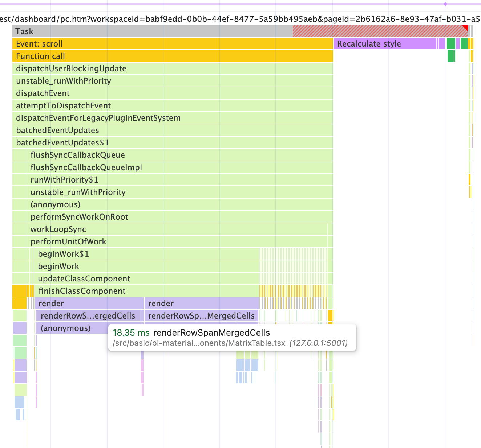Select the Task bar in flame chart
The height and width of the screenshot is (448, 481).
[240, 31]
